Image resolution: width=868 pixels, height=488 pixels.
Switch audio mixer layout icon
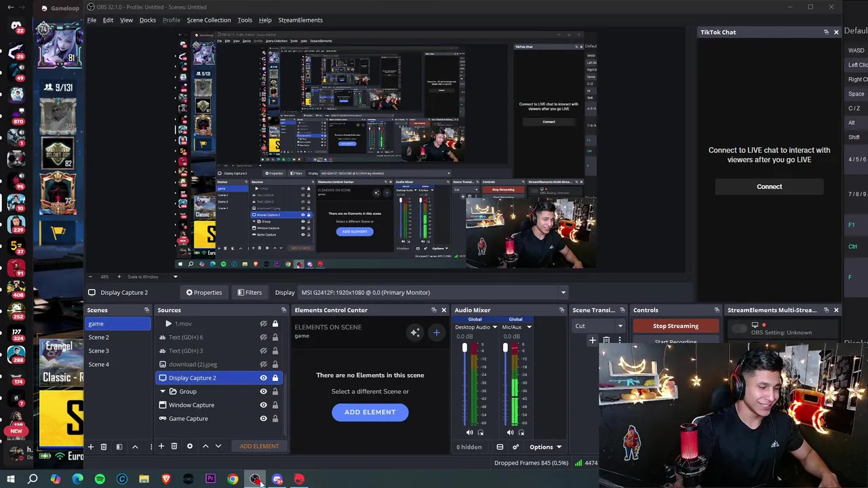point(500,447)
